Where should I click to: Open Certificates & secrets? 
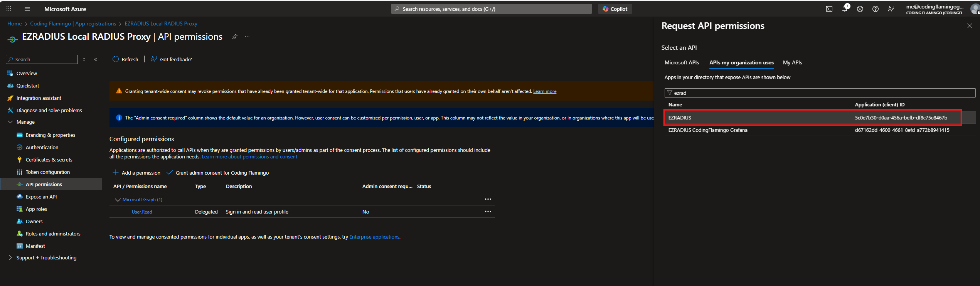pyautogui.click(x=49, y=160)
